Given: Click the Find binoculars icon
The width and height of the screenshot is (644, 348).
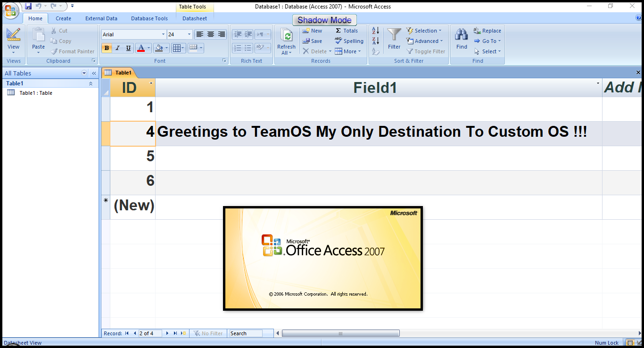Looking at the screenshot, I should (x=462, y=35).
